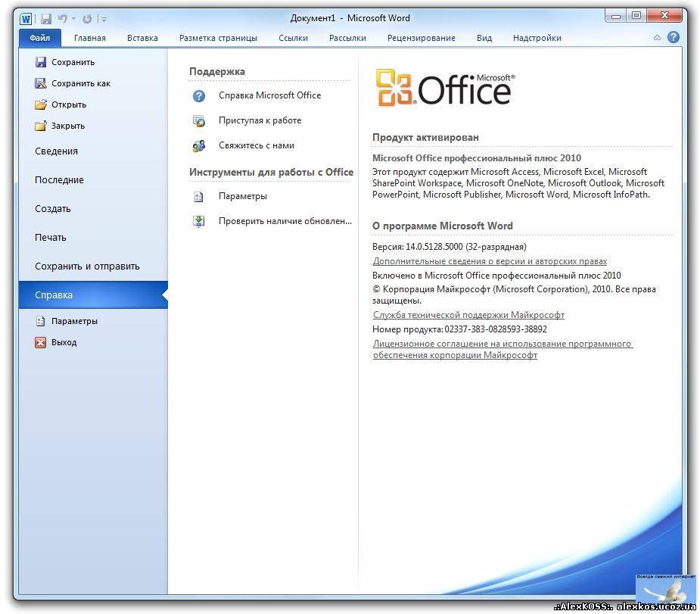Switch to the Вставка tab

coord(142,38)
